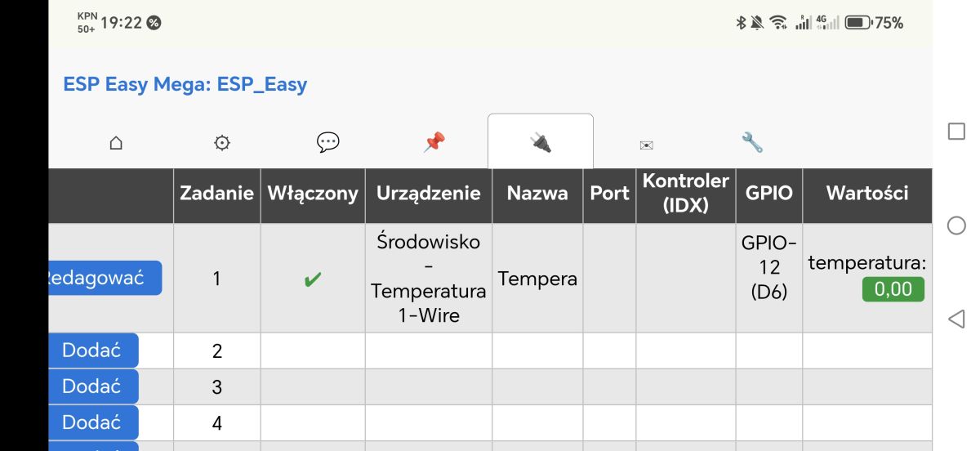Click the green enabled checkmark for task 1
Screen dimensions: 980x451
coord(312,279)
